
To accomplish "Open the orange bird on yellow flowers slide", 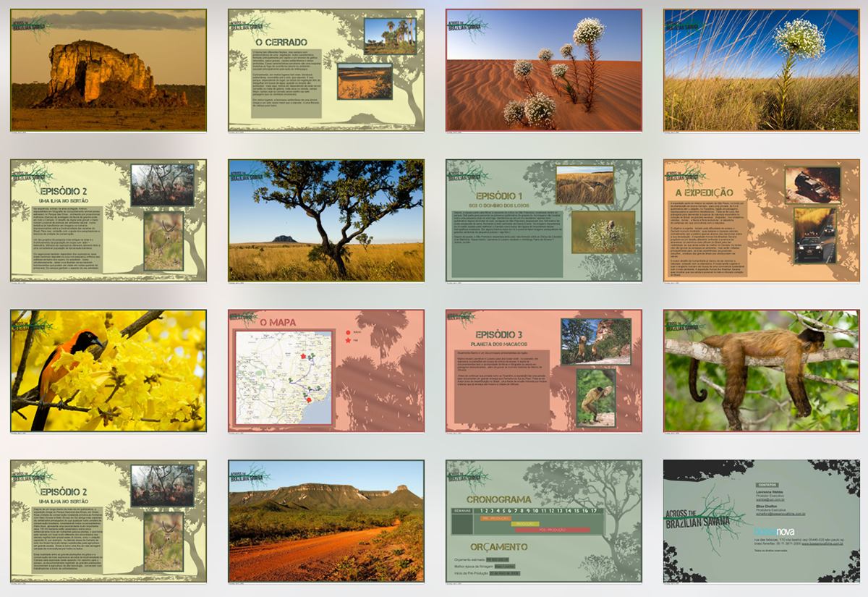I will (x=109, y=371).
